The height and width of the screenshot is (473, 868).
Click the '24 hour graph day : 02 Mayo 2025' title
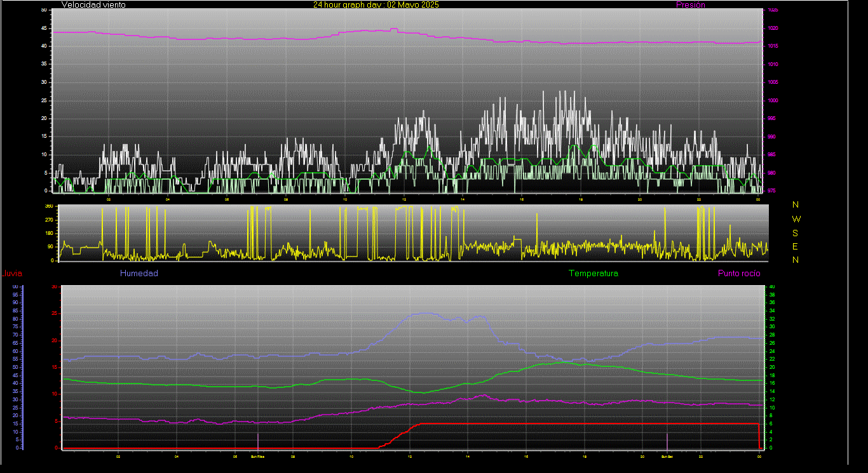pyautogui.click(x=376, y=4)
